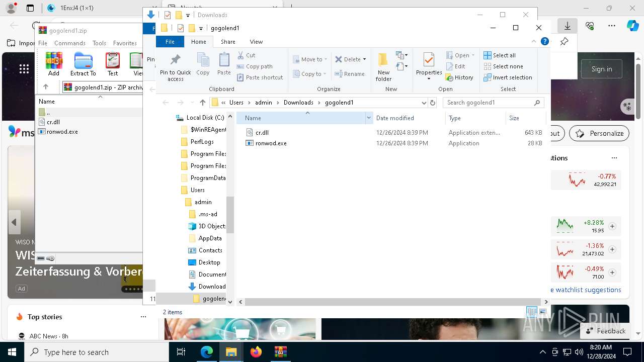644x362 pixels.
Task: Open Explorer Help question mark icon
Action: [544, 42]
